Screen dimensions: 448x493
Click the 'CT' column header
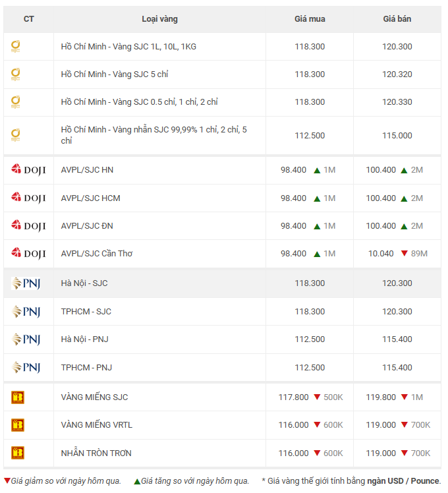click(28, 19)
